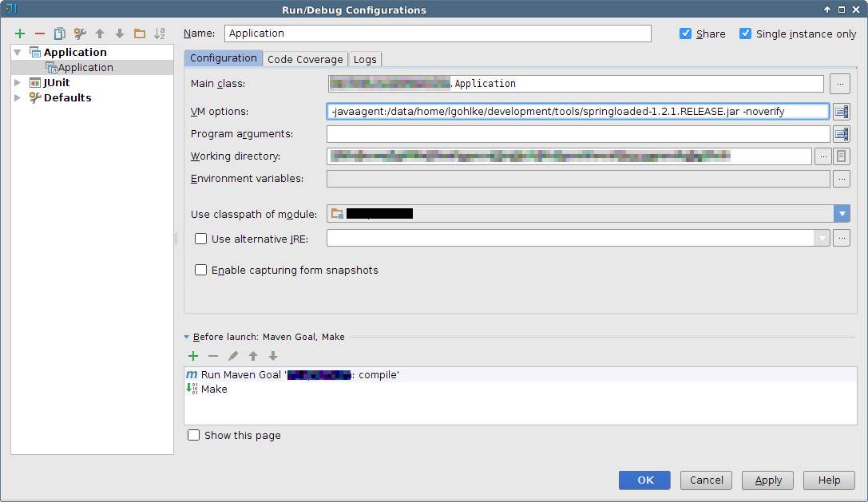Create new folder in configurations toolbar
Image resolution: width=868 pixels, height=502 pixels.
point(140,34)
